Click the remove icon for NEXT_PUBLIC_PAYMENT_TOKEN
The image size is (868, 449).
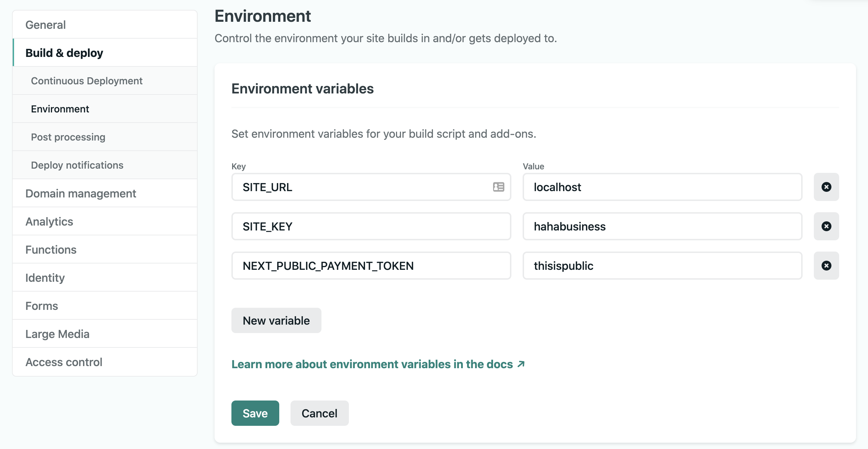point(826,266)
